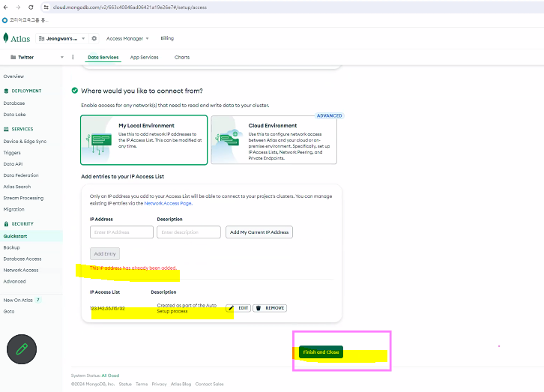The width and height of the screenshot is (544, 392).
Task: Open Data Lake in sidebar
Action: (x=14, y=115)
